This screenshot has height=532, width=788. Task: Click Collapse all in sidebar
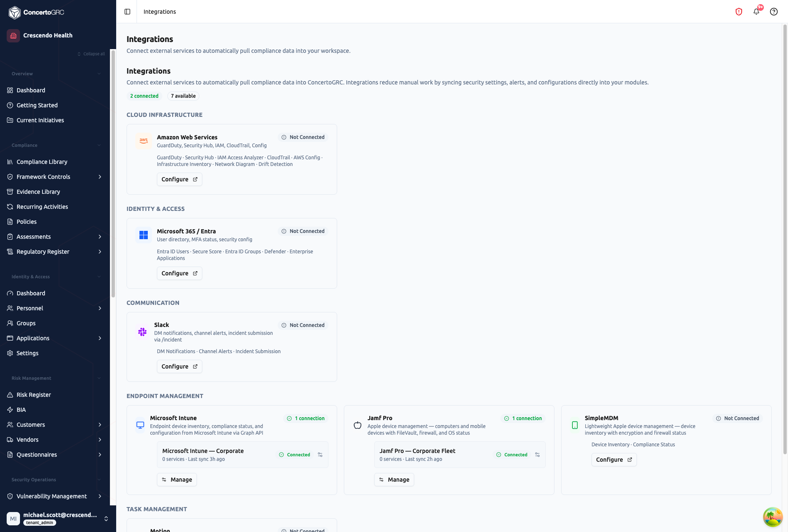[91, 54]
